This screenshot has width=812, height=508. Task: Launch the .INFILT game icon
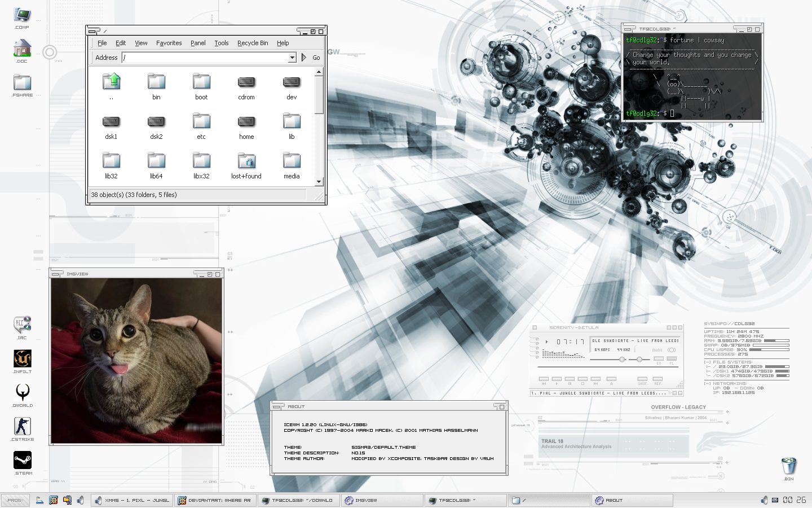coord(22,358)
